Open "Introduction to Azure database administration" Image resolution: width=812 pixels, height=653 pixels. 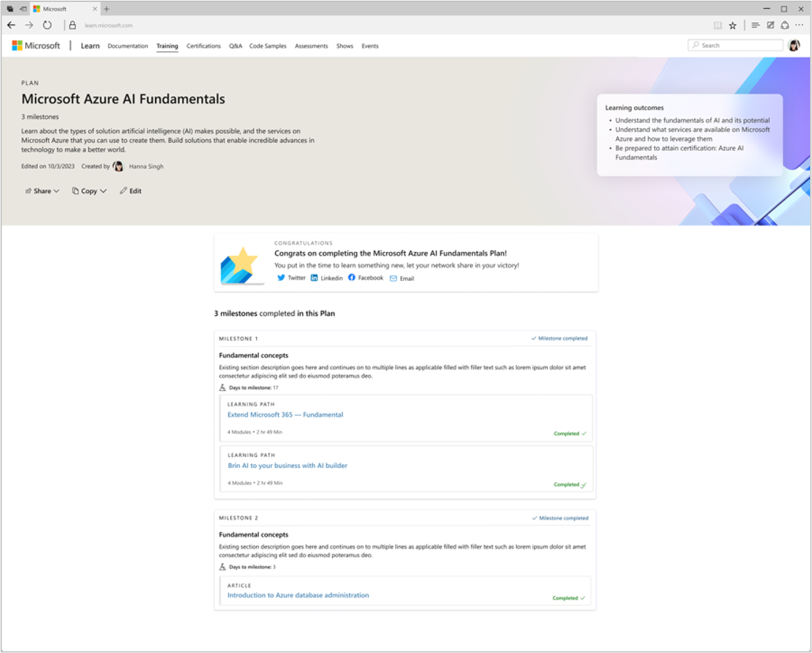tap(298, 595)
